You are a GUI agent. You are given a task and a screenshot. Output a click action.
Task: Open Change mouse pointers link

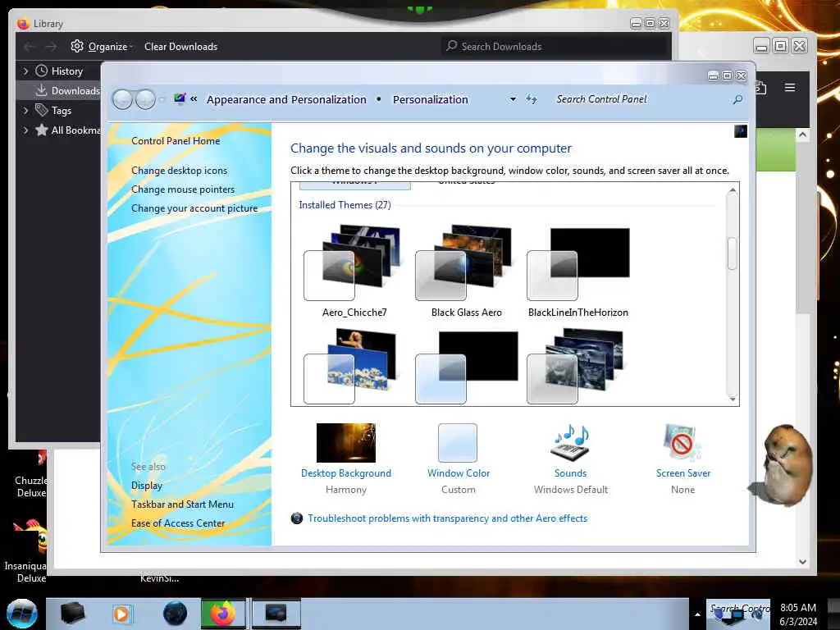[x=183, y=189]
